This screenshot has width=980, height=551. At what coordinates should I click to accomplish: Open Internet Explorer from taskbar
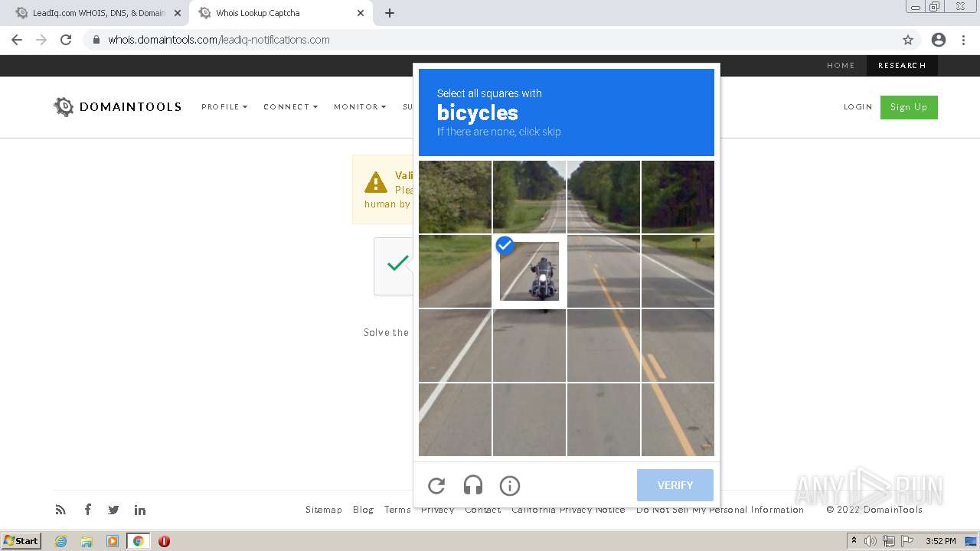pos(60,541)
